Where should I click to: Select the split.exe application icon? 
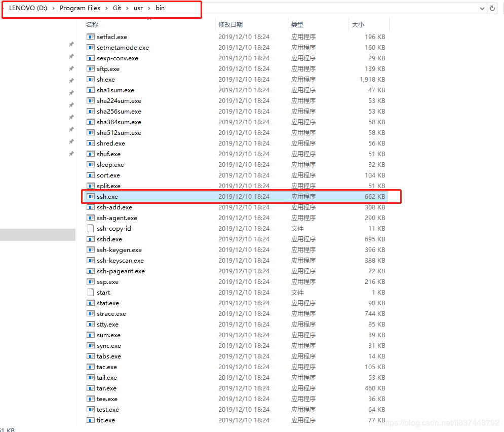[91, 186]
